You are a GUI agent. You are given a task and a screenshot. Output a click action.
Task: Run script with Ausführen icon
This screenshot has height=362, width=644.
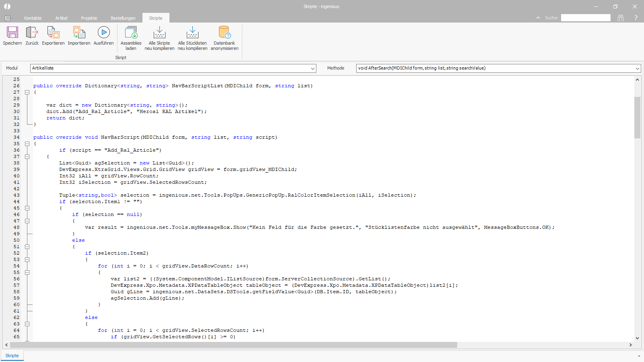point(103,33)
